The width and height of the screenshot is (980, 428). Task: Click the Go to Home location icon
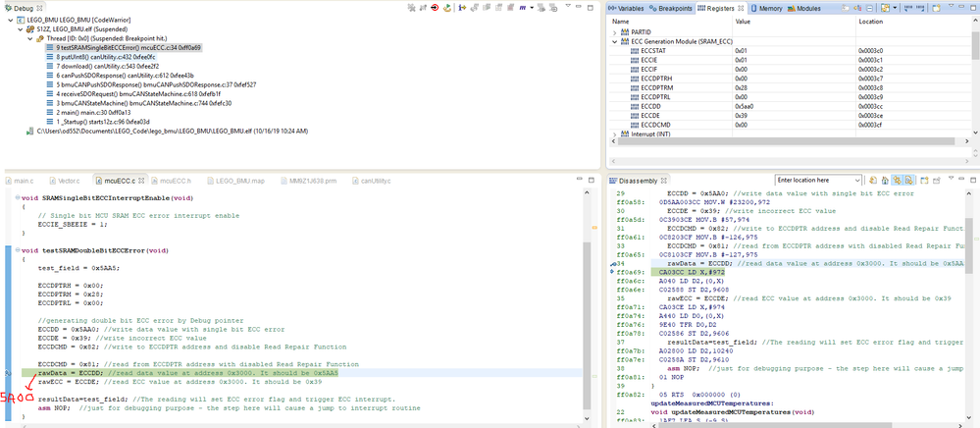[885, 181]
